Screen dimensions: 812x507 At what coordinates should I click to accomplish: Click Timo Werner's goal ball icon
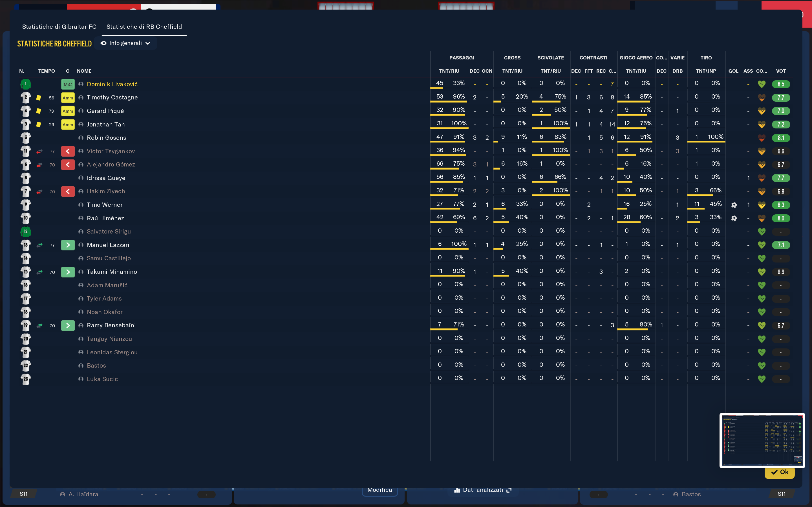coord(734,205)
